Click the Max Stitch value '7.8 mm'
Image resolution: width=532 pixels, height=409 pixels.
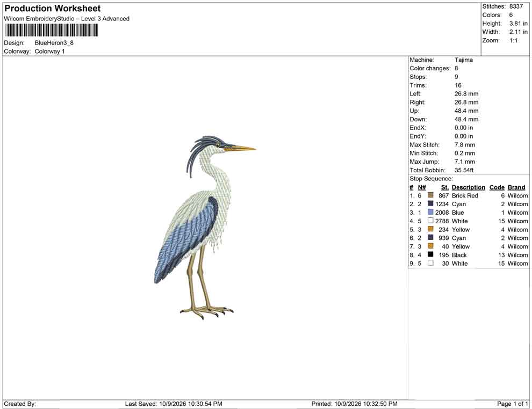465,145
